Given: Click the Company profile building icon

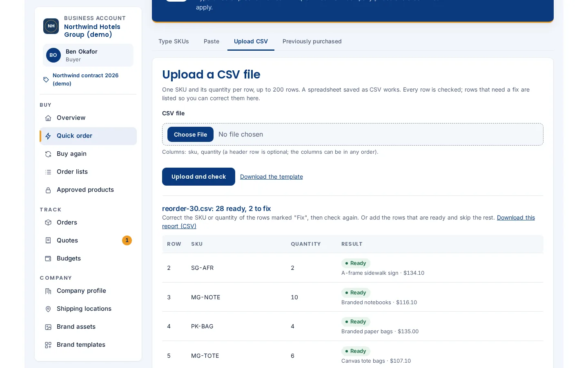Looking at the screenshot, I should 48,291.
